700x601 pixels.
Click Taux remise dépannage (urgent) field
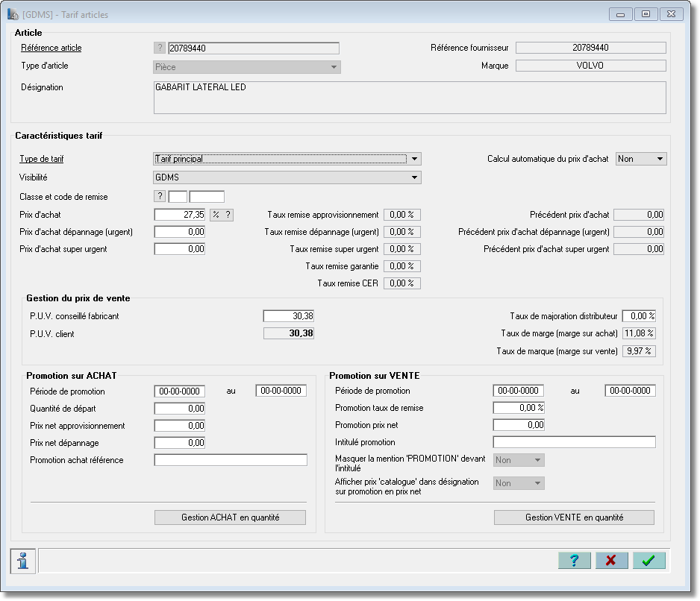pos(401,232)
